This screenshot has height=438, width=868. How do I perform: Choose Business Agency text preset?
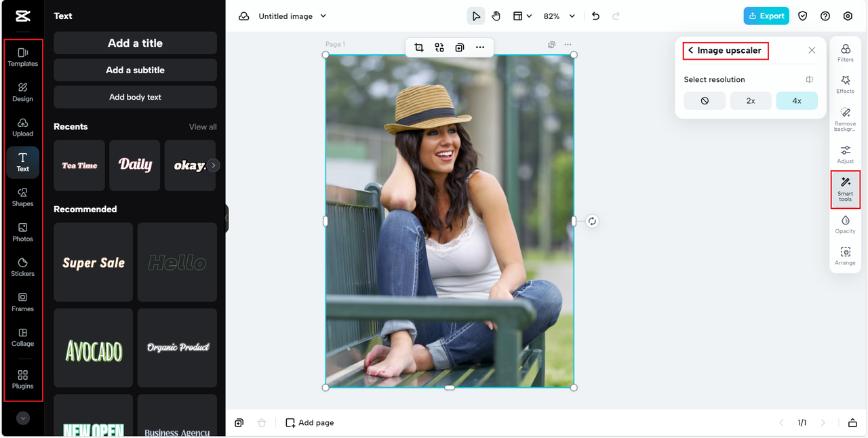177,416
